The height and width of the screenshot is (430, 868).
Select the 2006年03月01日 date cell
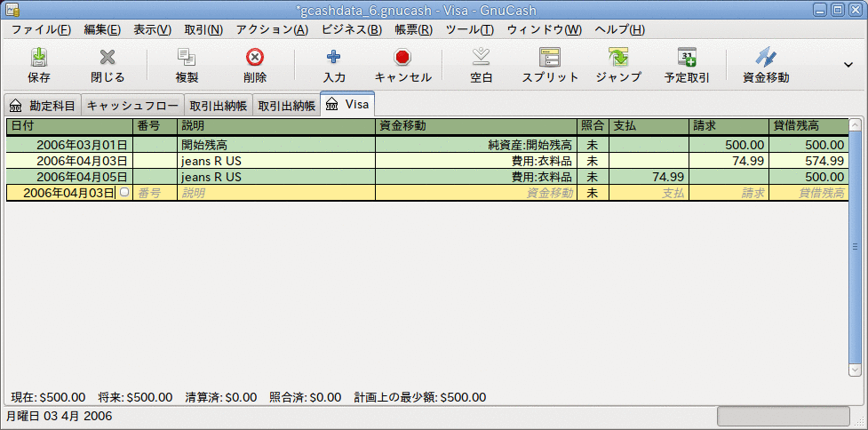70,146
